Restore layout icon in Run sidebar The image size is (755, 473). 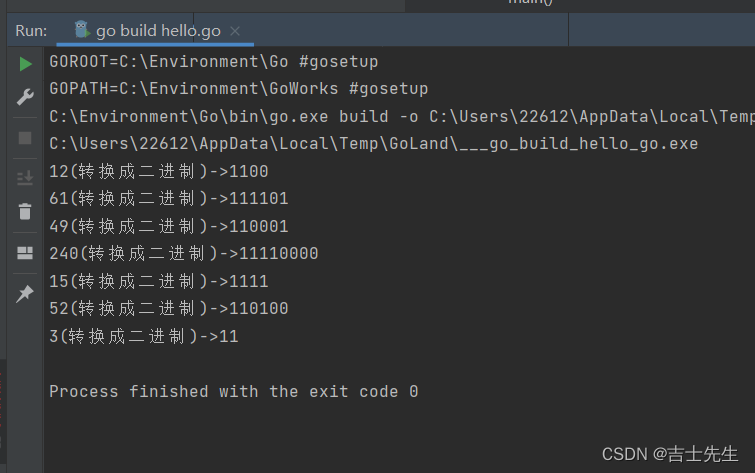[x=25, y=253]
